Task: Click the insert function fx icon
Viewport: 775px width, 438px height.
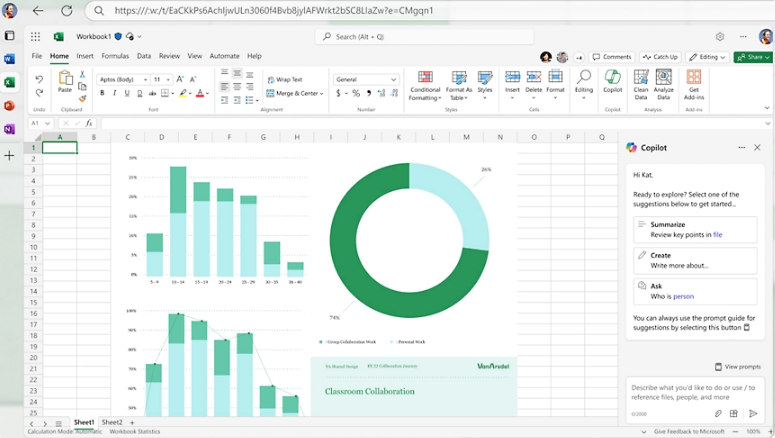Action: 89,123
